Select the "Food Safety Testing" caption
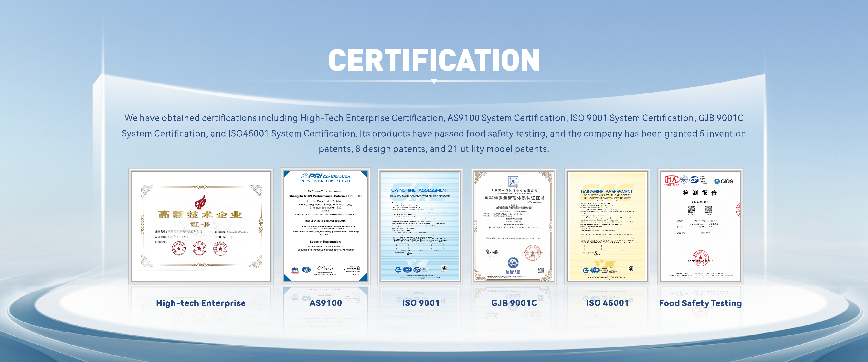The height and width of the screenshot is (362, 868). [x=700, y=303]
